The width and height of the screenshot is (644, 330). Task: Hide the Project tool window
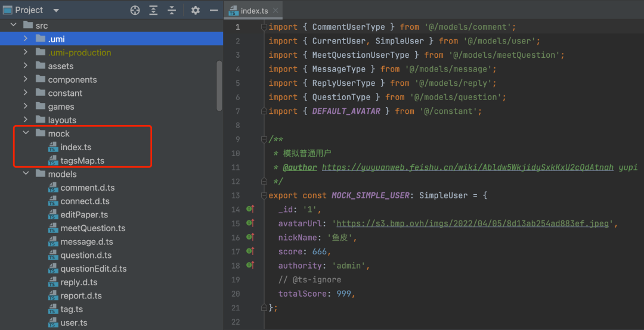pos(213,10)
